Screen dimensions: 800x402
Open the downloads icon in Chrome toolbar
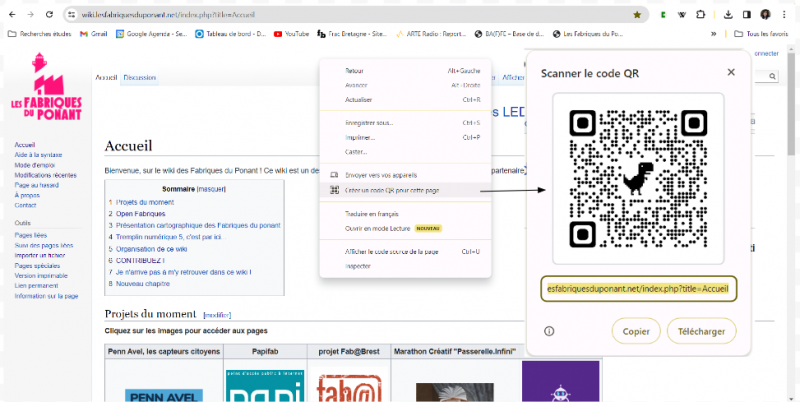[x=728, y=15]
